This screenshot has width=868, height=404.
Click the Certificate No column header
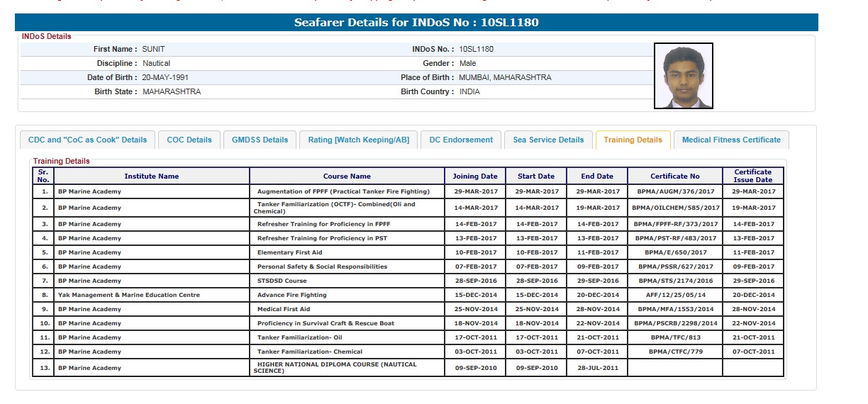(674, 176)
